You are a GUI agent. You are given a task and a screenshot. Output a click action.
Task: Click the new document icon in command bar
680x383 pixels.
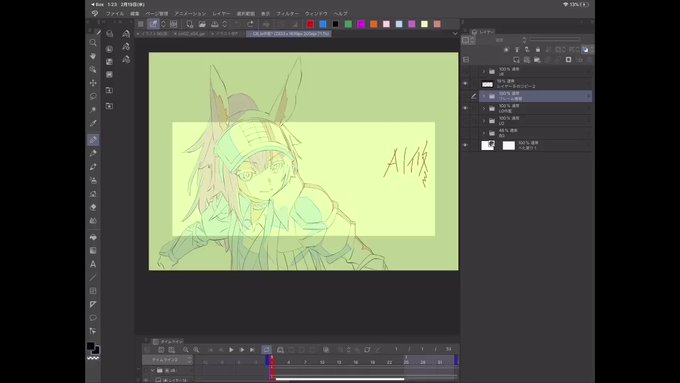pyautogui.click(x=190, y=24)
